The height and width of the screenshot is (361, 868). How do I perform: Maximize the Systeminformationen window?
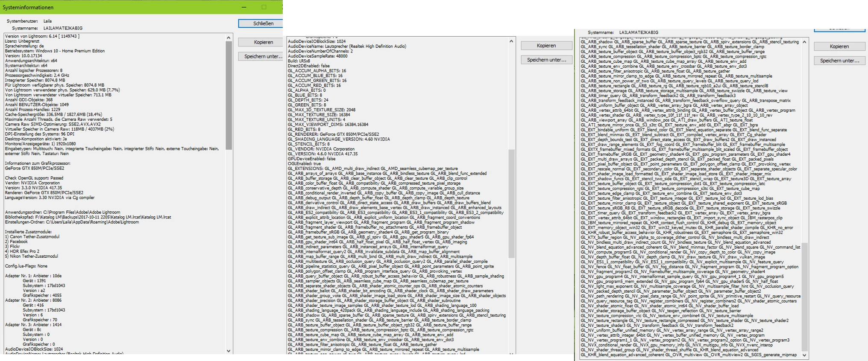[x=264, y=7]
